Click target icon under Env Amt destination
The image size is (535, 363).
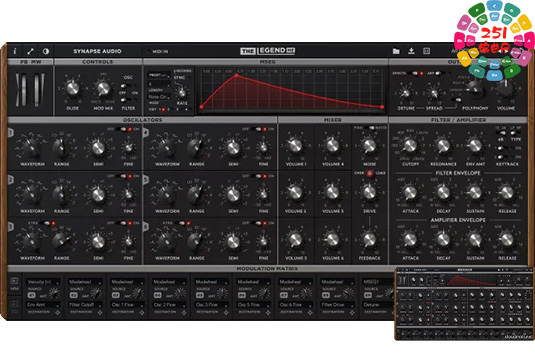click(x=58, y=312)
